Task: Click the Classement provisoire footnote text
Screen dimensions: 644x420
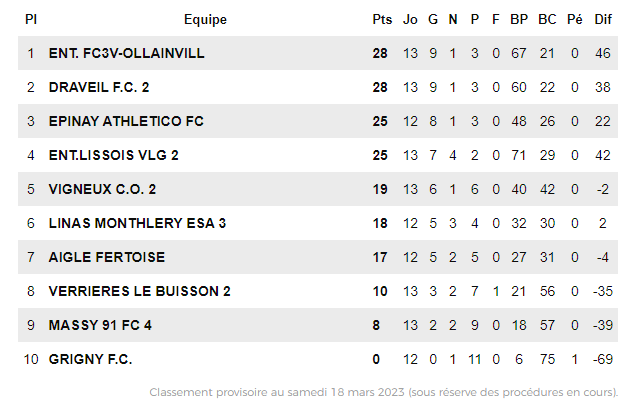Action: tap(384, 392)
